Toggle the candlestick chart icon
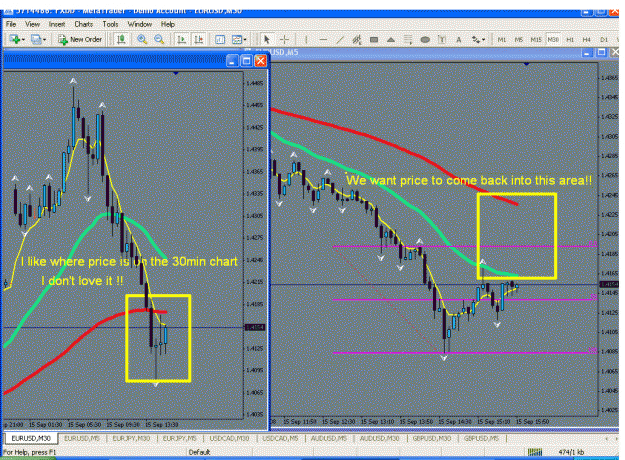 click(x=121, y=39)
